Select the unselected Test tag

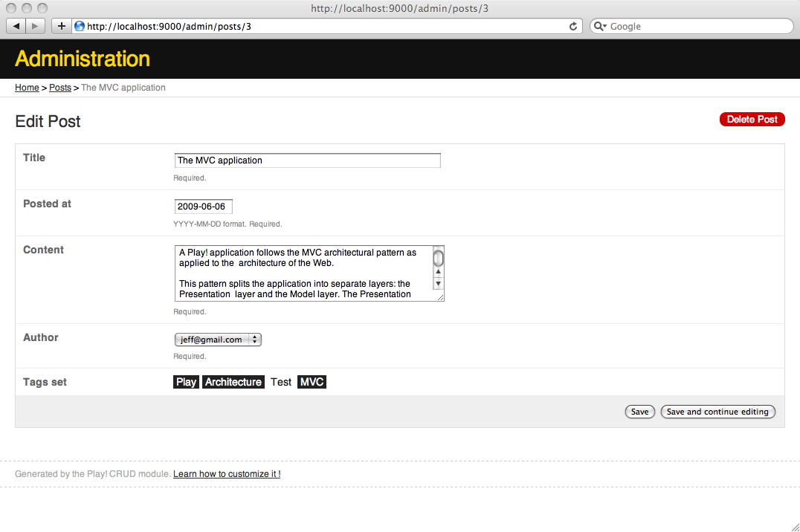coord(281,382)
